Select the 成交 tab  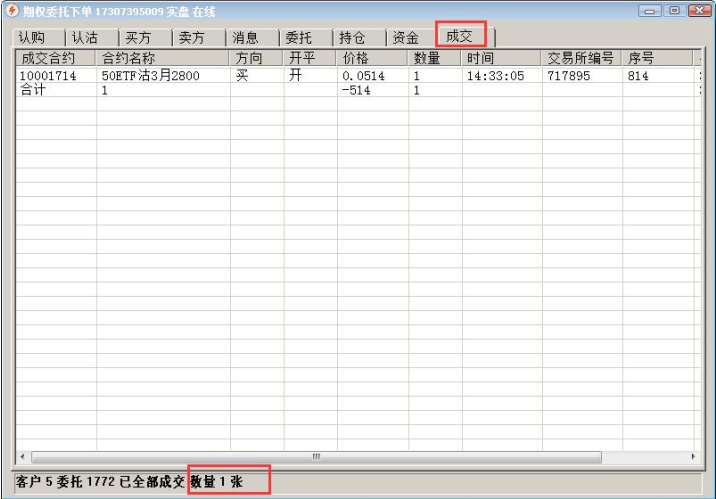(x=460, y=36)
